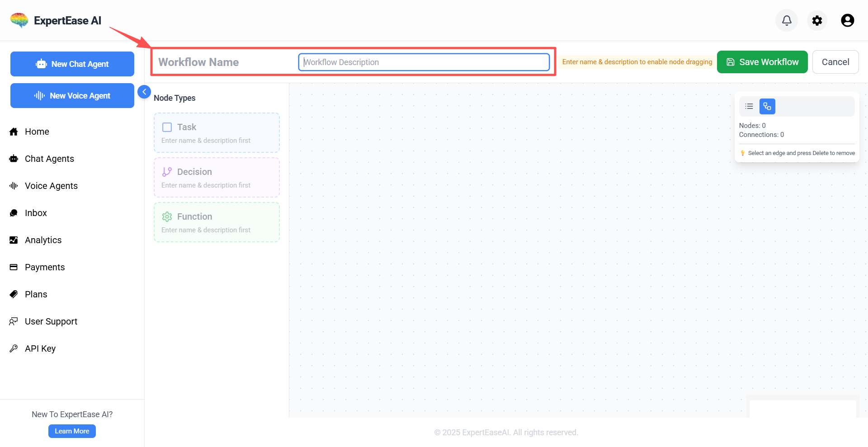Open settings via the gear icon
Screen dimensions: 868x447
(x=817, y=20)
